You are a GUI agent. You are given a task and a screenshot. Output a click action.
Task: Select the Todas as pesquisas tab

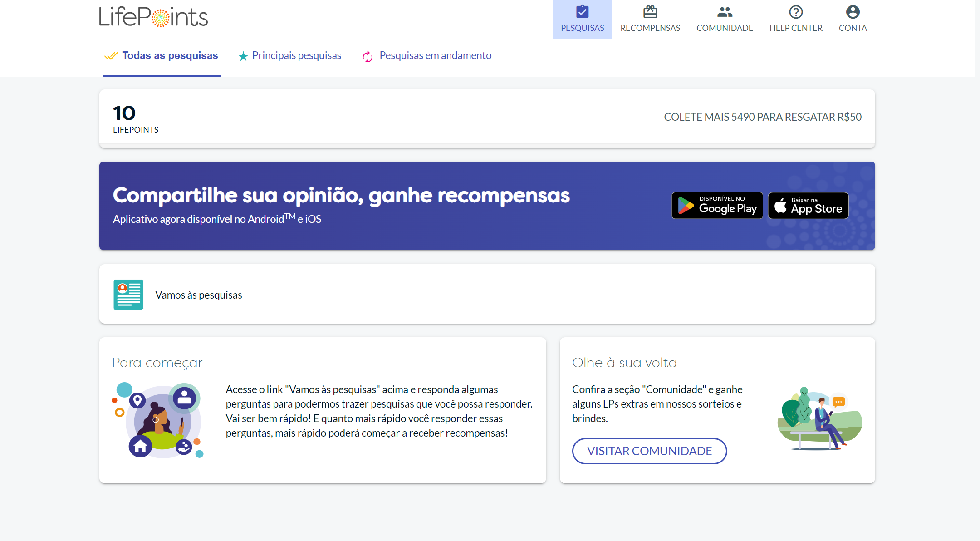point(170,55)
